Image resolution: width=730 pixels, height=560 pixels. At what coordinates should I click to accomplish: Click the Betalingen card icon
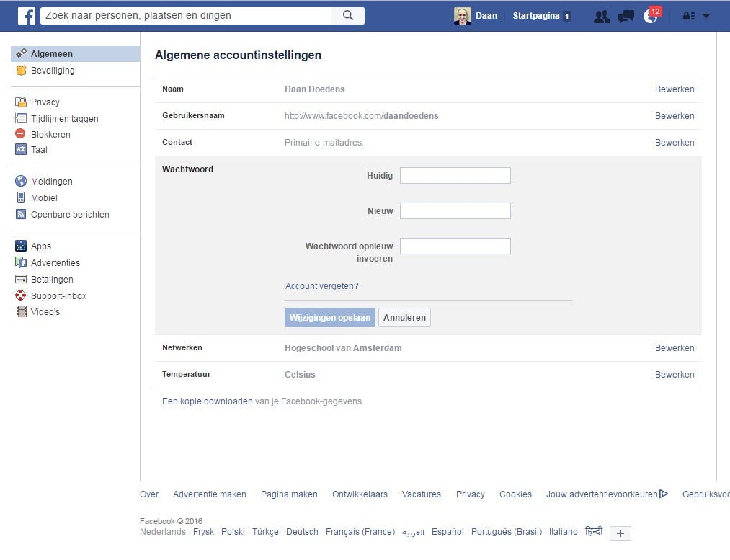(x=21, y=280)
